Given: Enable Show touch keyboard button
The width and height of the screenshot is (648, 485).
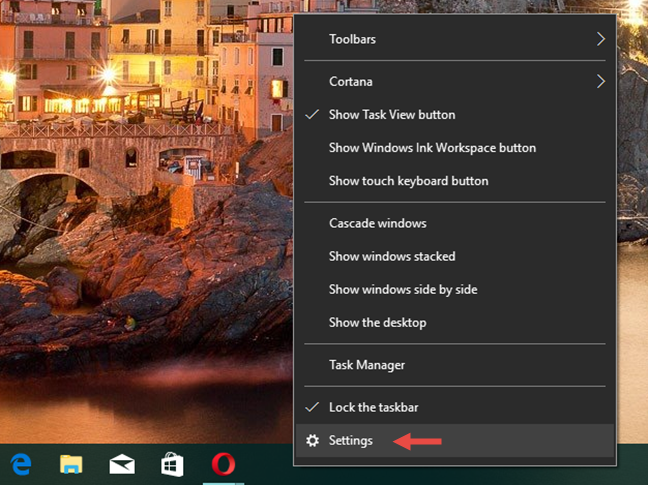Looking at the screenshot, I should pos(408,181).
